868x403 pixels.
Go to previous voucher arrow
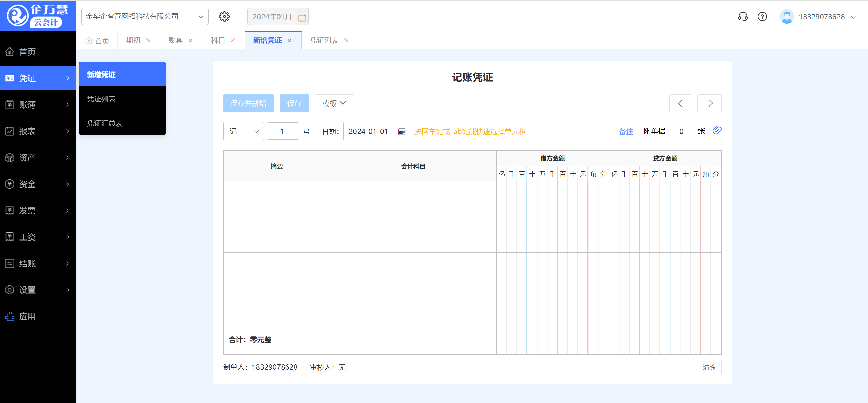tap(680, 103)
